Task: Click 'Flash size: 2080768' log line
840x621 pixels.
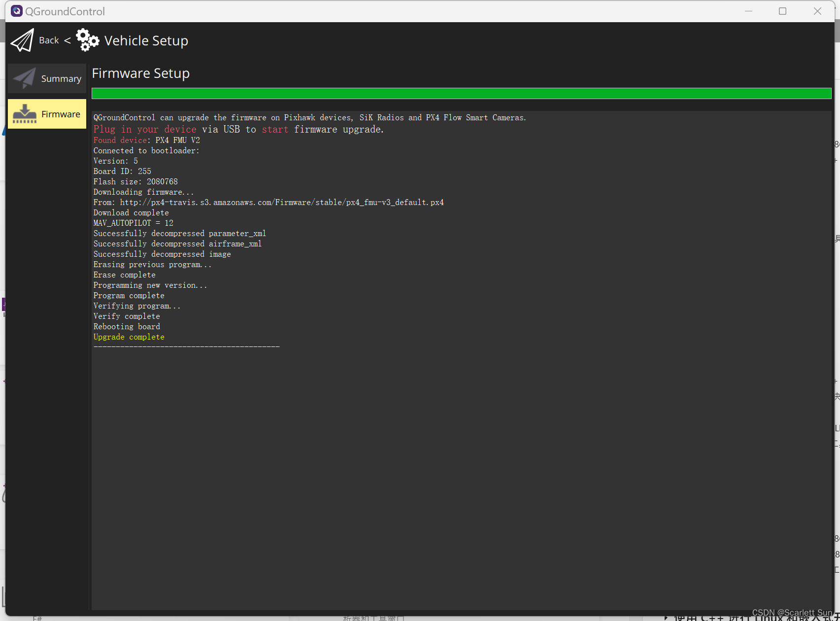Action: tap(135, 182)
